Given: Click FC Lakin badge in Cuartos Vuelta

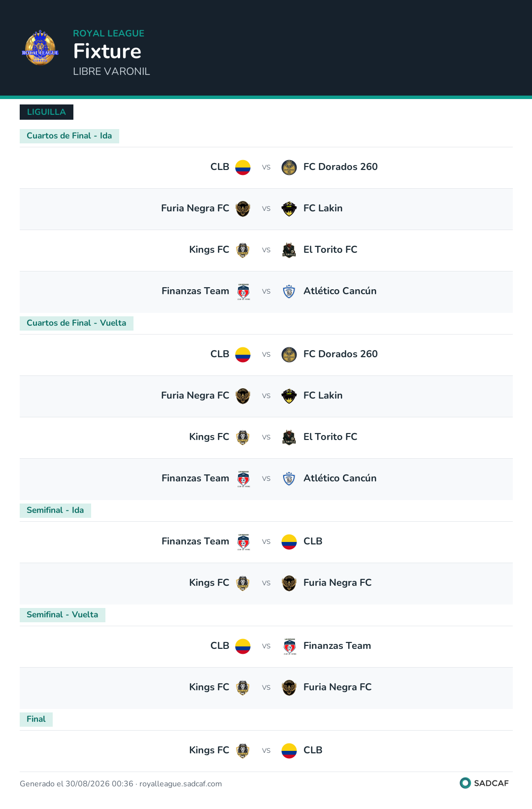Looking at the screenshot, I should (x=289, y=396).
